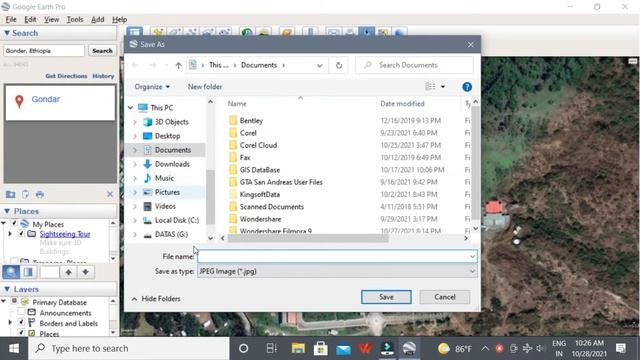Click the split panel view icon in Places

click(28, 272)
